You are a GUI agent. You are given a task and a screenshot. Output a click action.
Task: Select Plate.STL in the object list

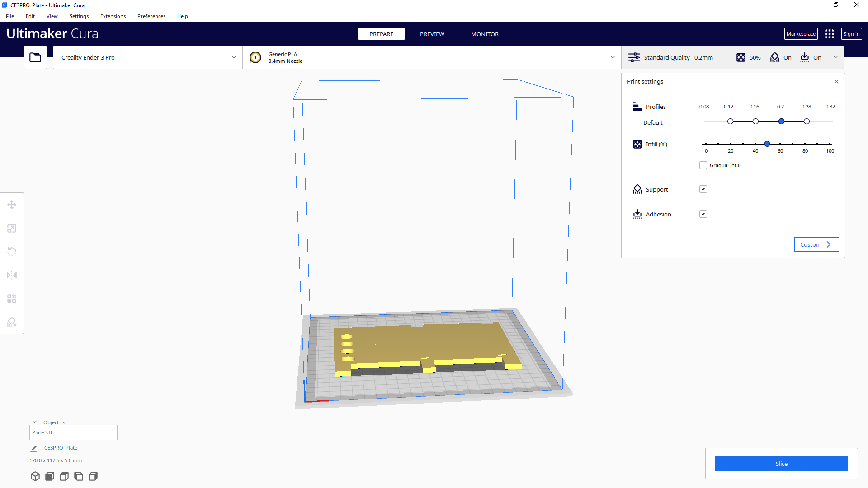(73, 432)
